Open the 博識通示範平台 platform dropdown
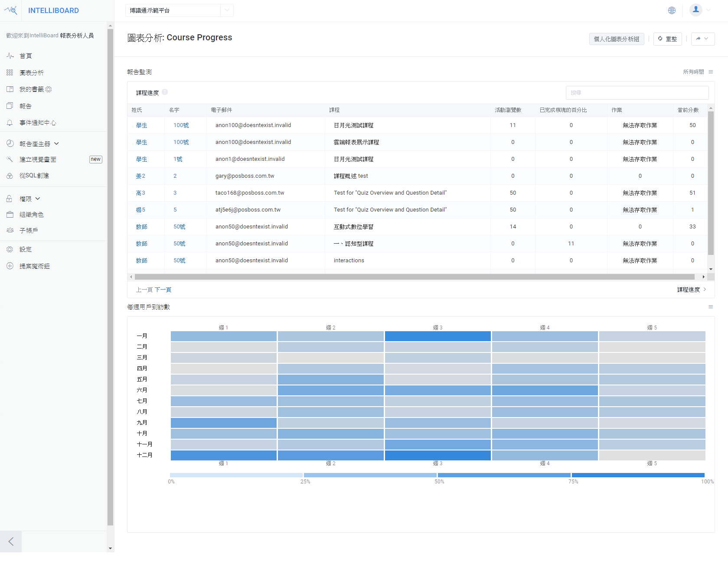Viewport: 728px width, 574px height. click(x=179, y=10)
